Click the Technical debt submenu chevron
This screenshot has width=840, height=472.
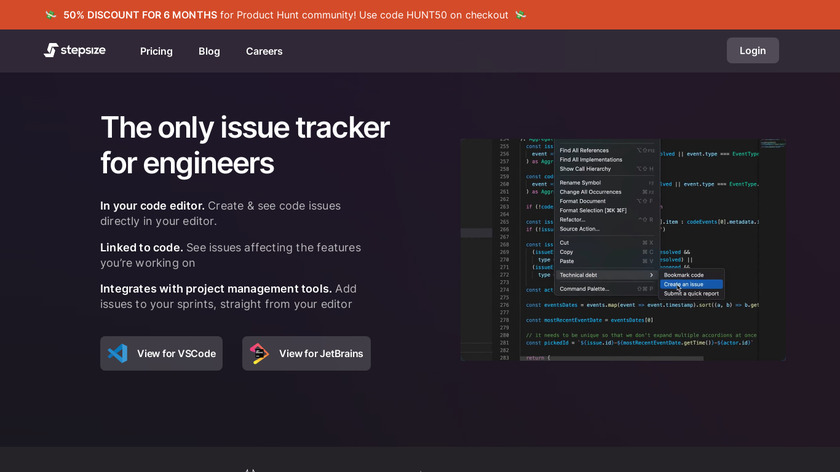tap(651, 275)
